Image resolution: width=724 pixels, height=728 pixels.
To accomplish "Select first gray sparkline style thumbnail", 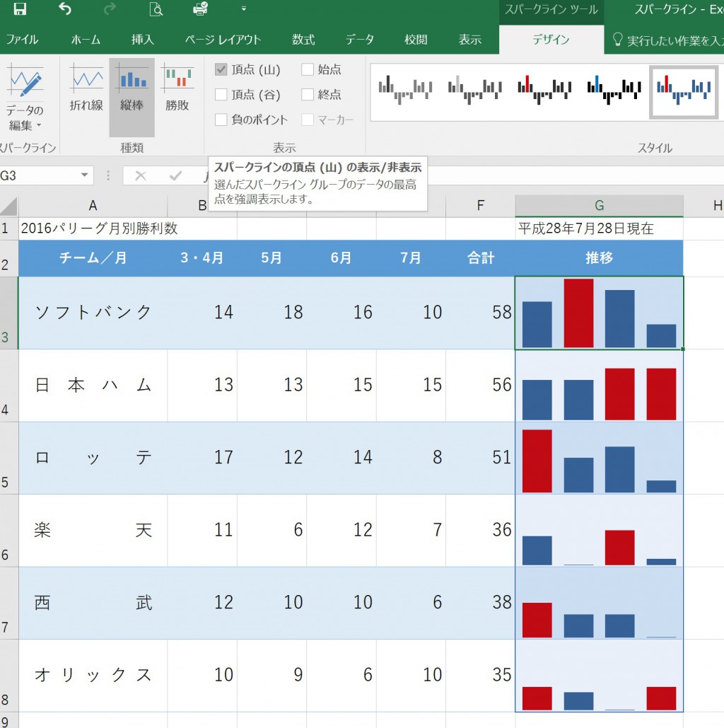I will tap(405, 90).
